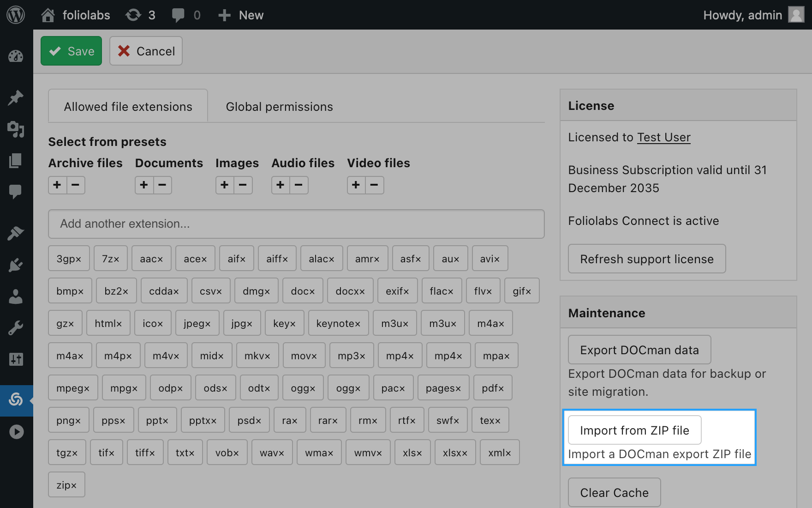Add Archive files preset with plus
Viewport: 812px width, 508px height.
click(57, 185)
